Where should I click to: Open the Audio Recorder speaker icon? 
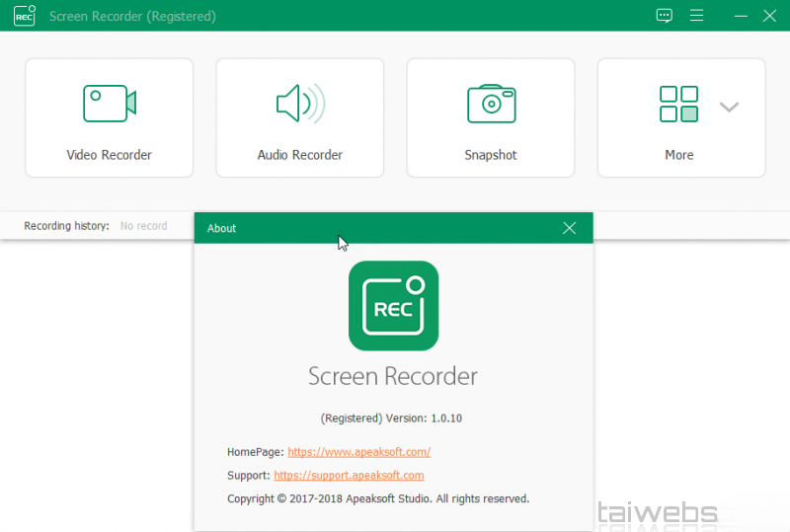click(300, 104)
